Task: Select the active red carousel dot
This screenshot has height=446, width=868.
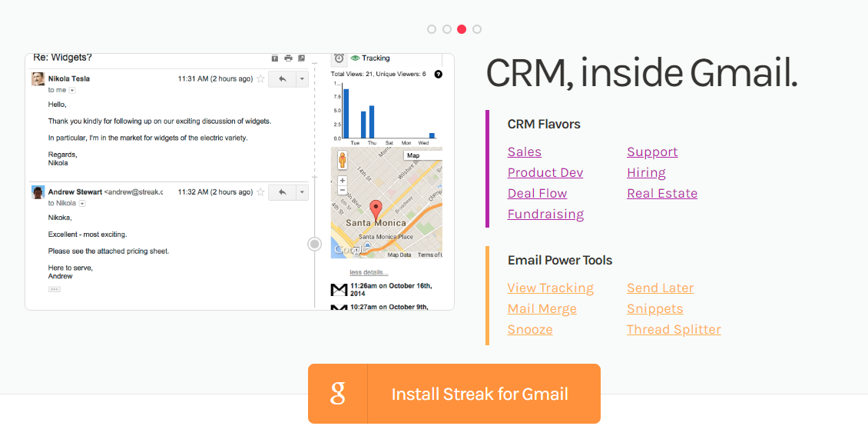Action: (x=462, y=29)
